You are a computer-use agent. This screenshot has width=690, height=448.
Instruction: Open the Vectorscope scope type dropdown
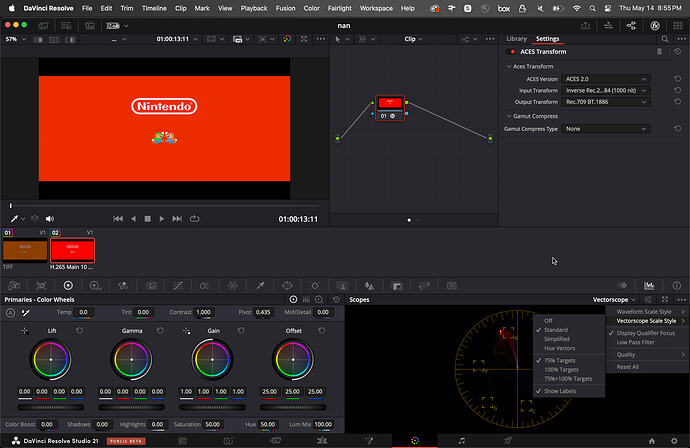click(613, 300)
